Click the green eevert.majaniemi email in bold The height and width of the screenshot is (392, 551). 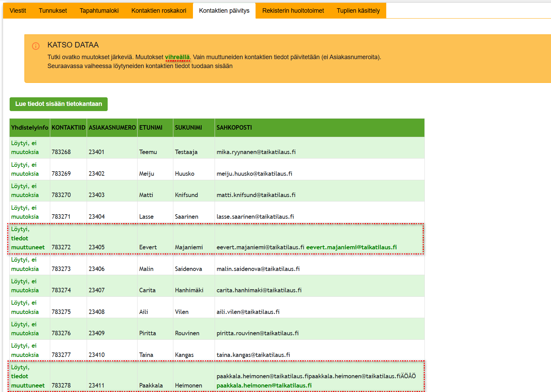point(351,247)
